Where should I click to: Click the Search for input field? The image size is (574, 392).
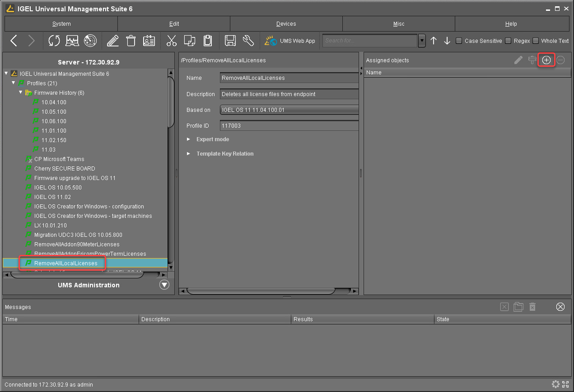[x=369, y=41]
